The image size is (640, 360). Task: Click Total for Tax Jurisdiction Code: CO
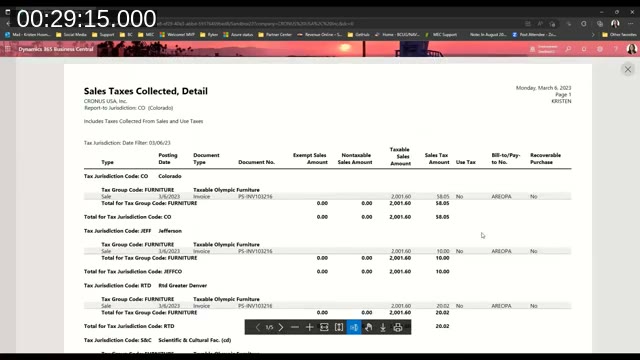pyautogui.click(x=127, y=217)
